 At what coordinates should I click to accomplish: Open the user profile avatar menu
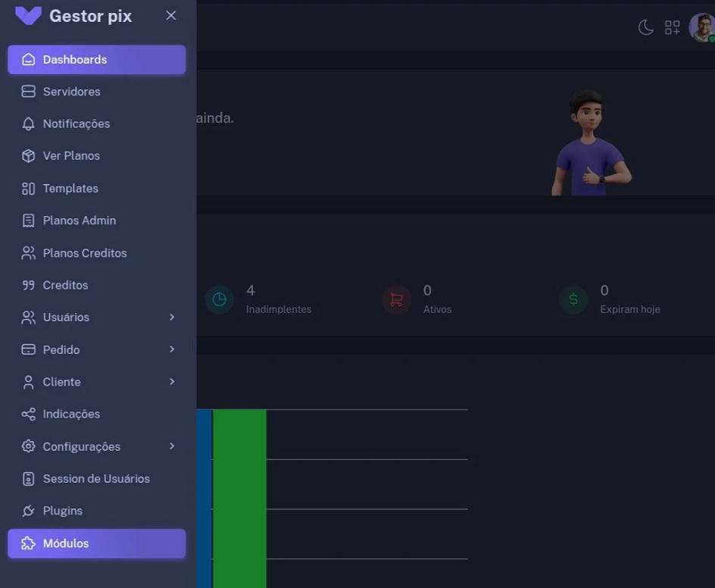tap(701, 28)
